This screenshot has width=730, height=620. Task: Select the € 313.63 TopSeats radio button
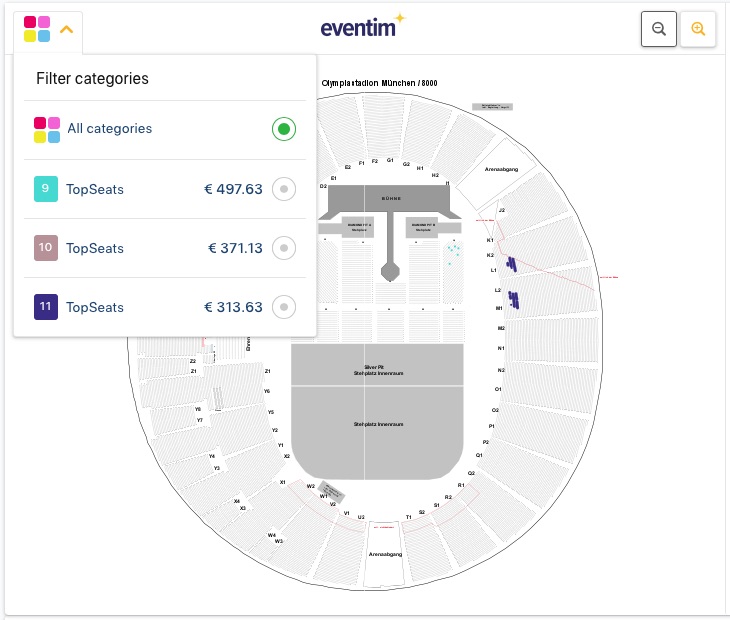(x=284, y=307)
